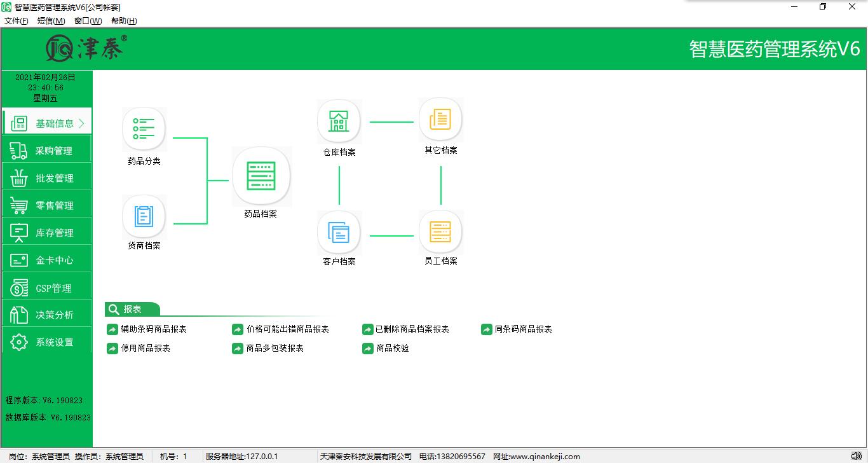This screenshot has width=868, height=463.
Task: Click the 同条码商品报表 link
Action: 523,329
